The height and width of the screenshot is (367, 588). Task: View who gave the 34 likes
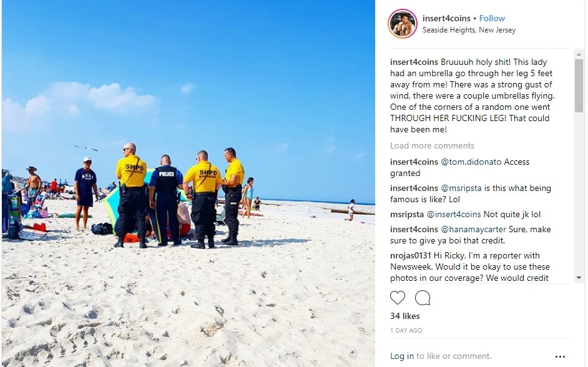tap(404, 316)
